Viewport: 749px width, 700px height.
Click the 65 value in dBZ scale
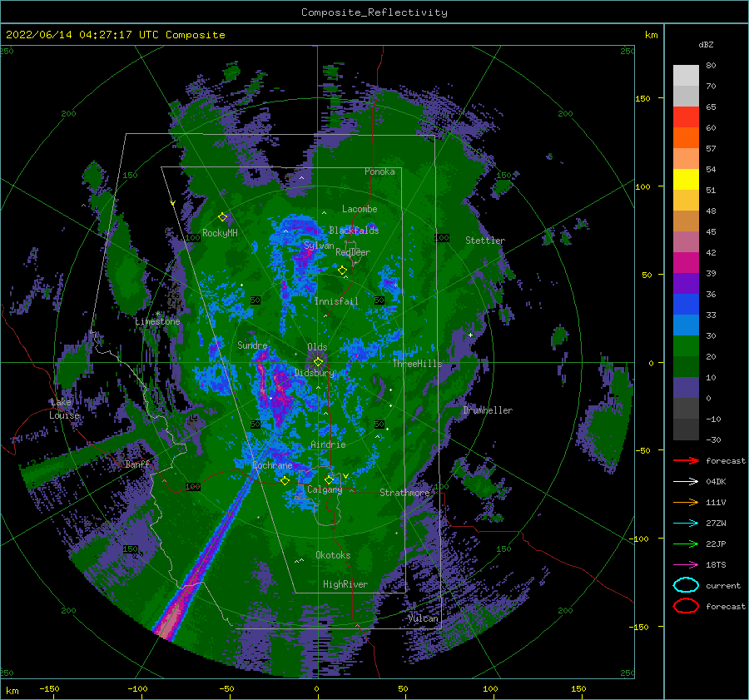[711, 107]
